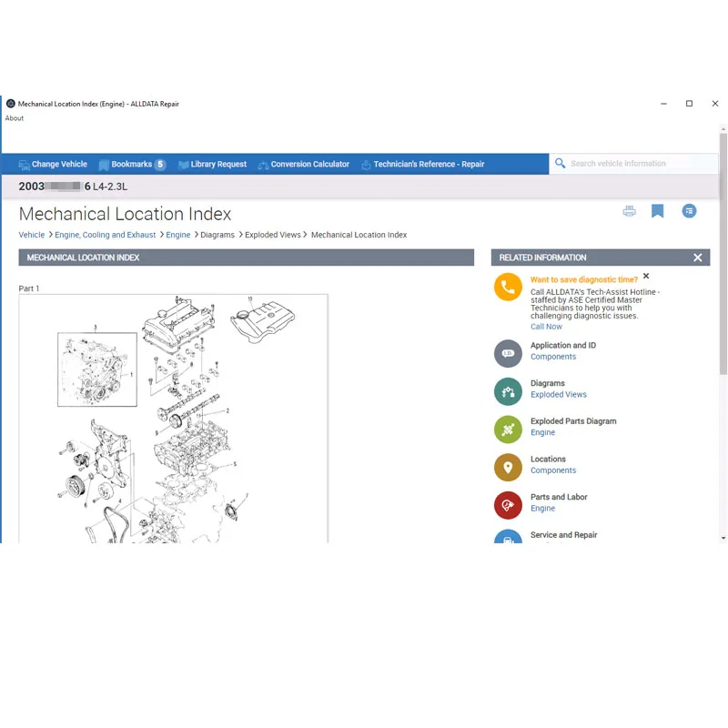The width and height of the screenshot is (728, 728).
Task: Click the engine exploded view diagram
Action: [x=173, y=419]
